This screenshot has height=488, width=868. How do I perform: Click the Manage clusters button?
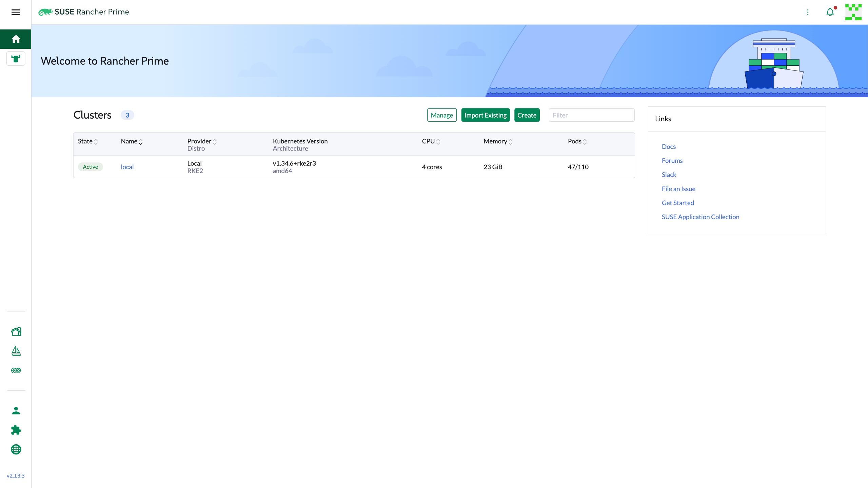[442, 115]
